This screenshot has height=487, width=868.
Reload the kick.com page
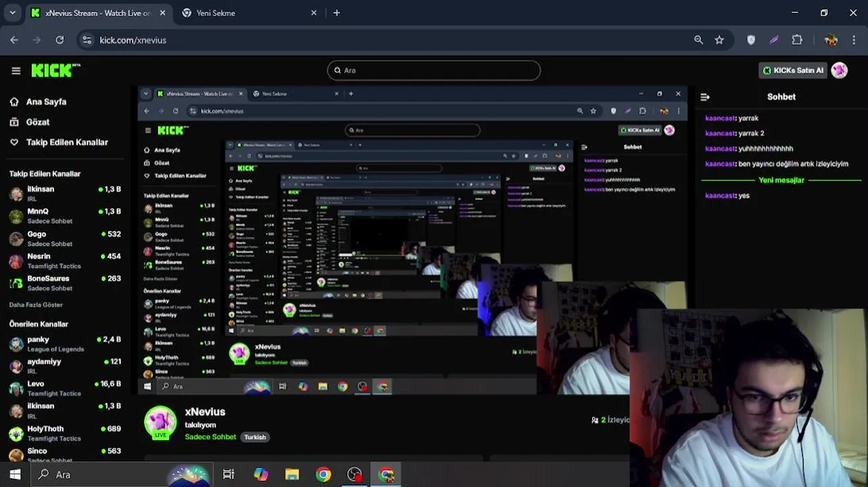coord(59,40)
